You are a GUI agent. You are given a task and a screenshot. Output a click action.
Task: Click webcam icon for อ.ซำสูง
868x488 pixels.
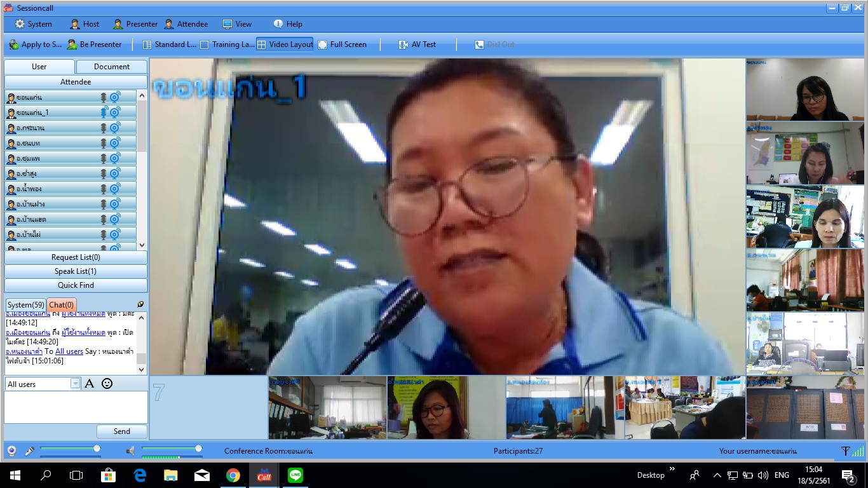click(x=115, y=173)
